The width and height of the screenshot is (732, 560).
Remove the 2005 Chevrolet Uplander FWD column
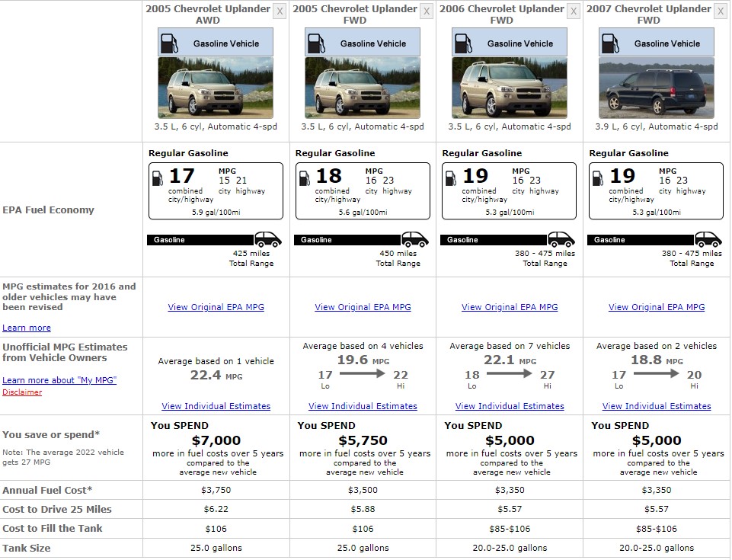click(x=427, y=11)
